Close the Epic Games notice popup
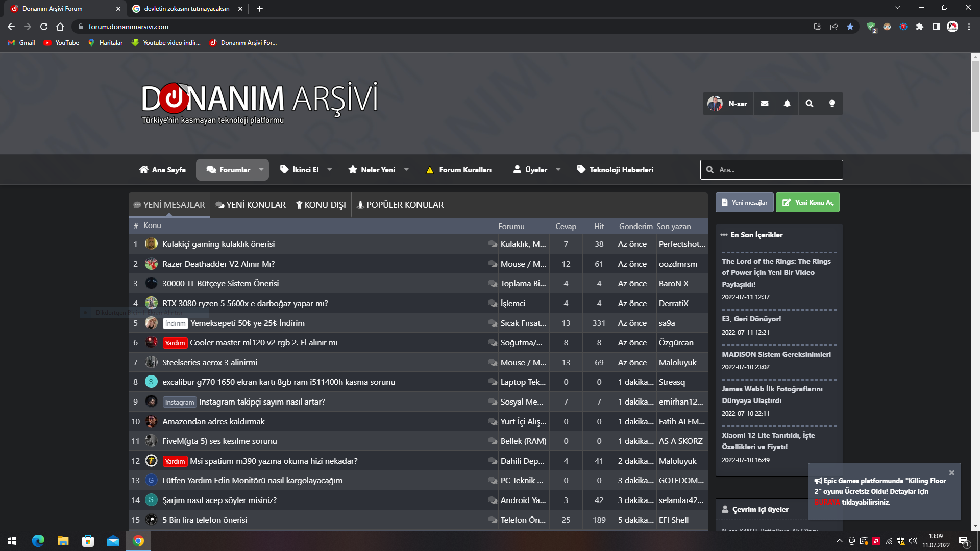Viewport: 980px width, 551px height. point(951,473)
